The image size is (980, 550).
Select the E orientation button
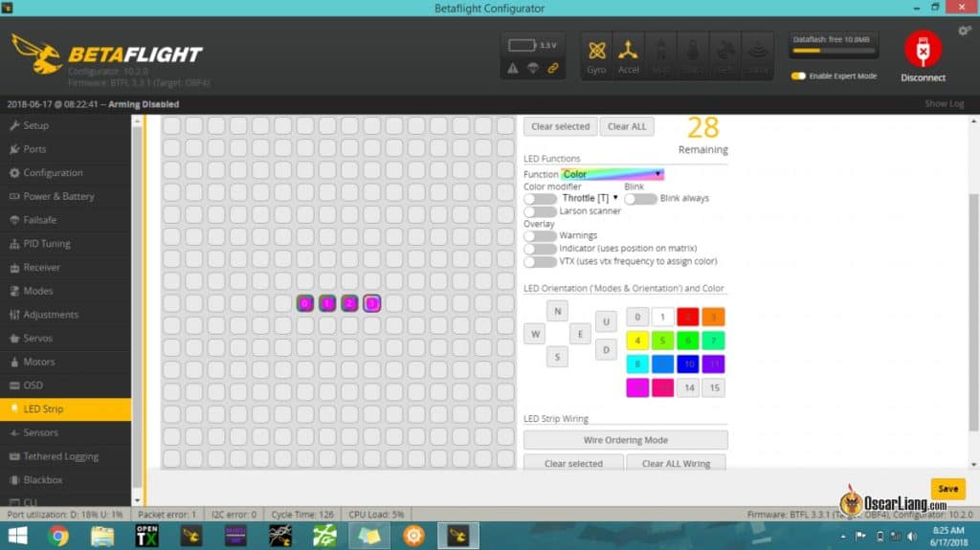point(580,334)
